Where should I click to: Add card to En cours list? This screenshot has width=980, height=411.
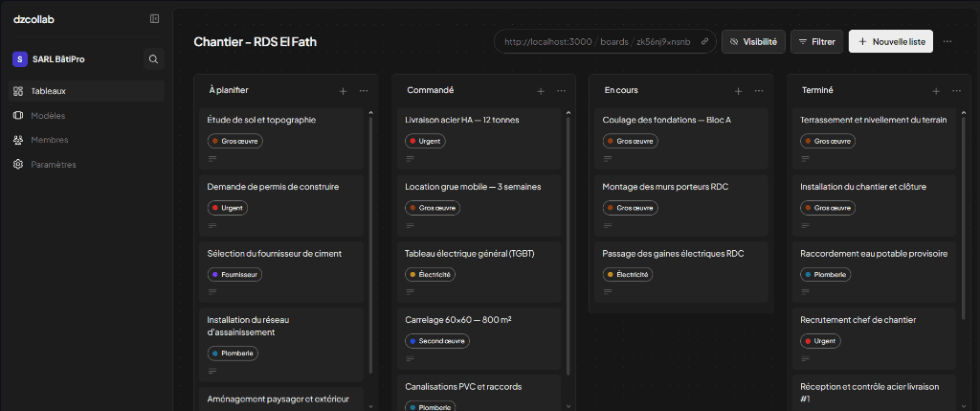point(738,91)
